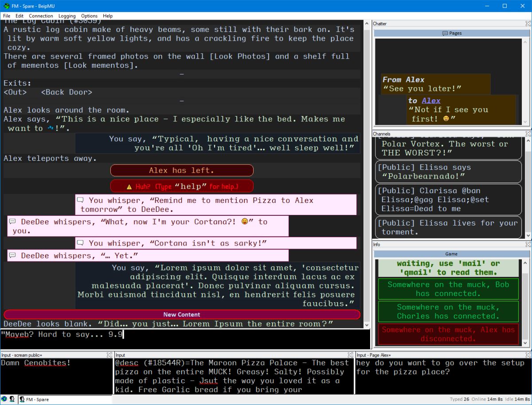Screen dimensions: 532x405
Task: Click the Exits: label line
Action: 17,83
